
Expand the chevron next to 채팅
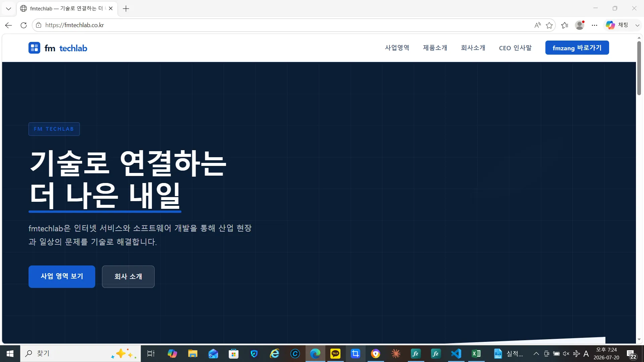[637, 25]
